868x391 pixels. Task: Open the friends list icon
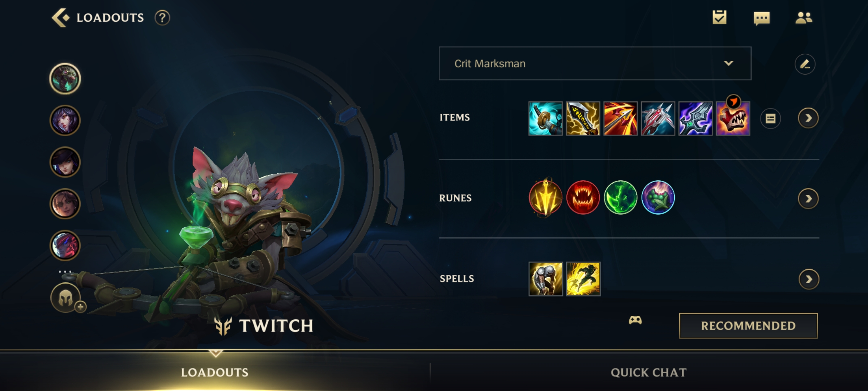point(804,17)
